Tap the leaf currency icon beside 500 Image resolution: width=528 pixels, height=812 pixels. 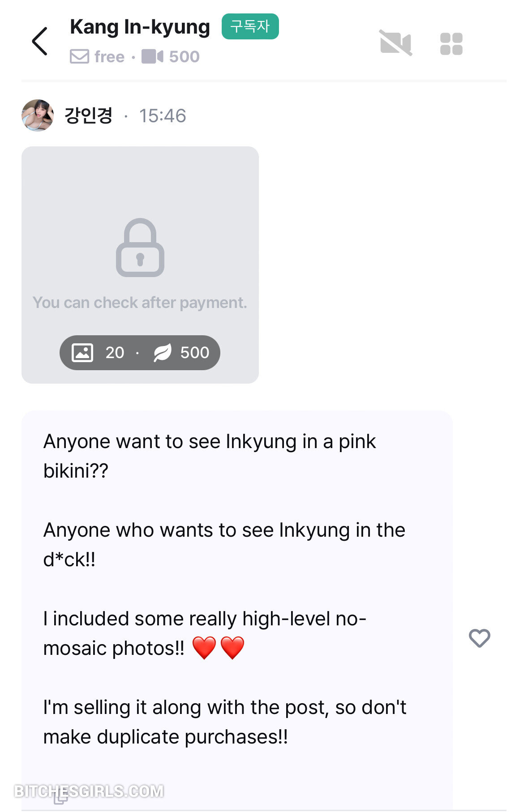point(162,353)
